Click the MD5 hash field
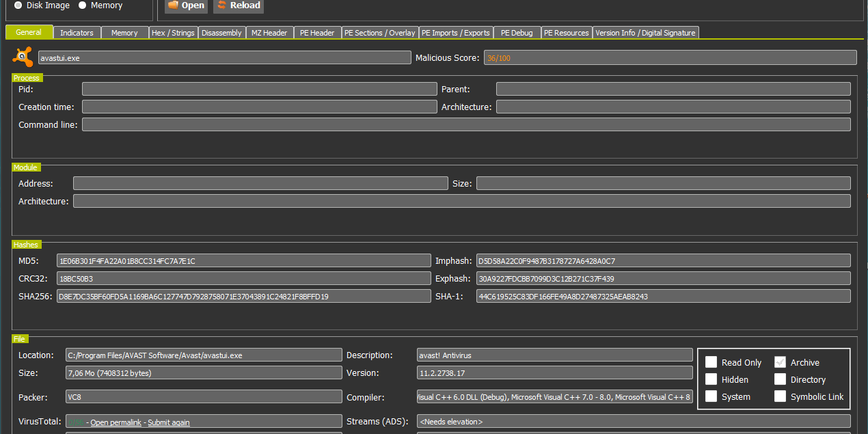868x434 pixels. [243, 261]
